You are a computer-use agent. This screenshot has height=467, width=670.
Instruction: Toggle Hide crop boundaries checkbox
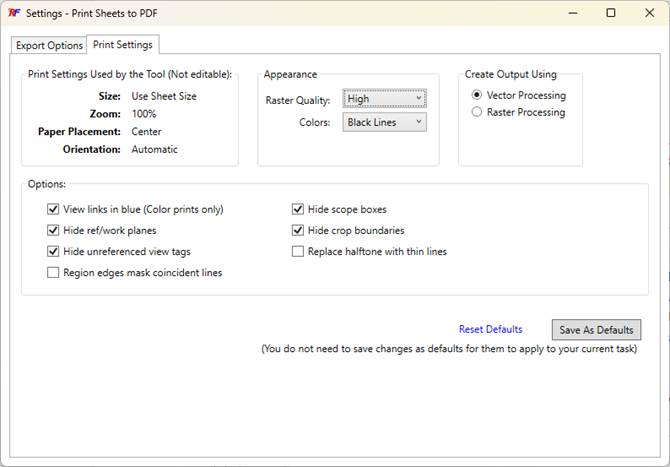pos(298,231)
